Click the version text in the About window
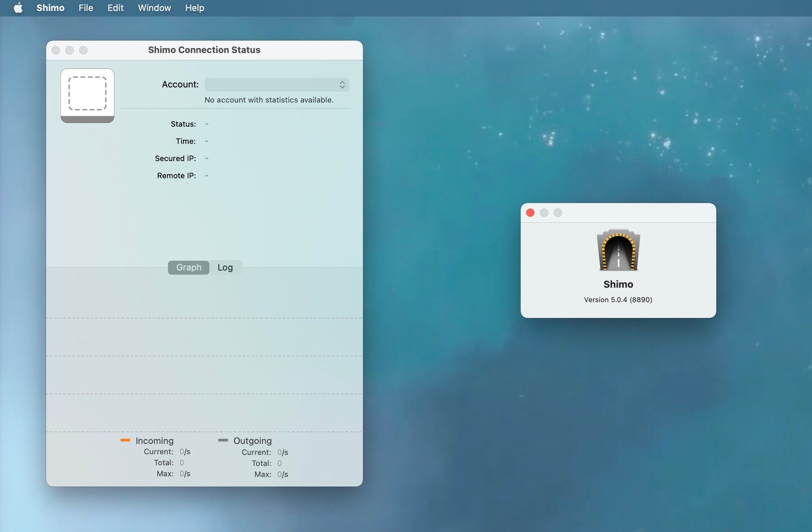The height and width of the screenshot is (532, 812). click(x=617, y=300)
